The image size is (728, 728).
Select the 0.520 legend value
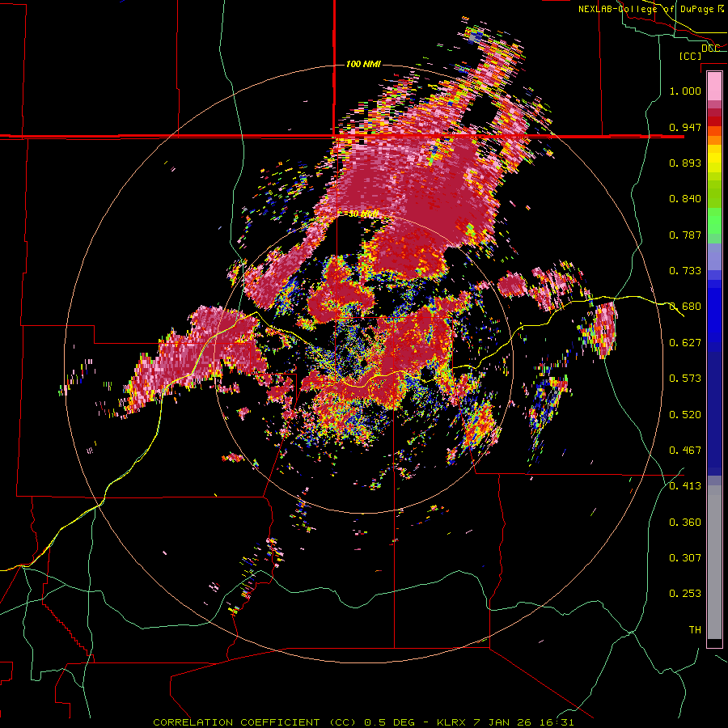click(x=685, y=415)
